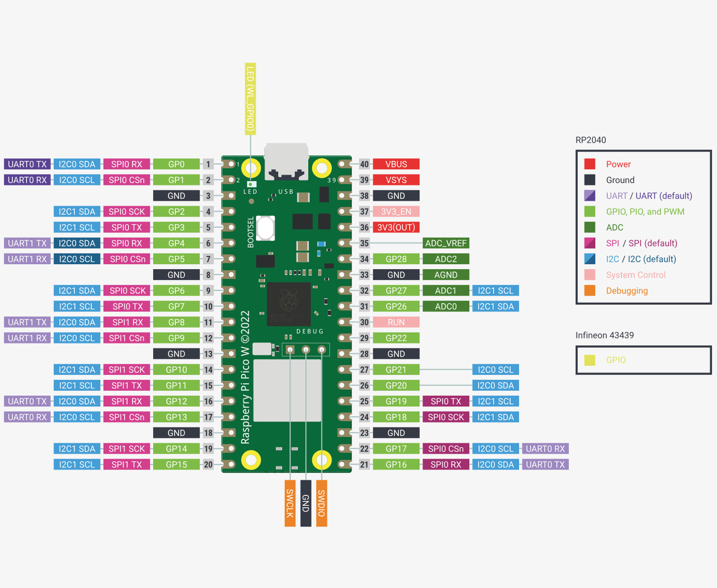The image size is (717, 588).
Task: Click the UART0 RX label in GP1 row
Action: pyautogui.click(x=27, y=180)
